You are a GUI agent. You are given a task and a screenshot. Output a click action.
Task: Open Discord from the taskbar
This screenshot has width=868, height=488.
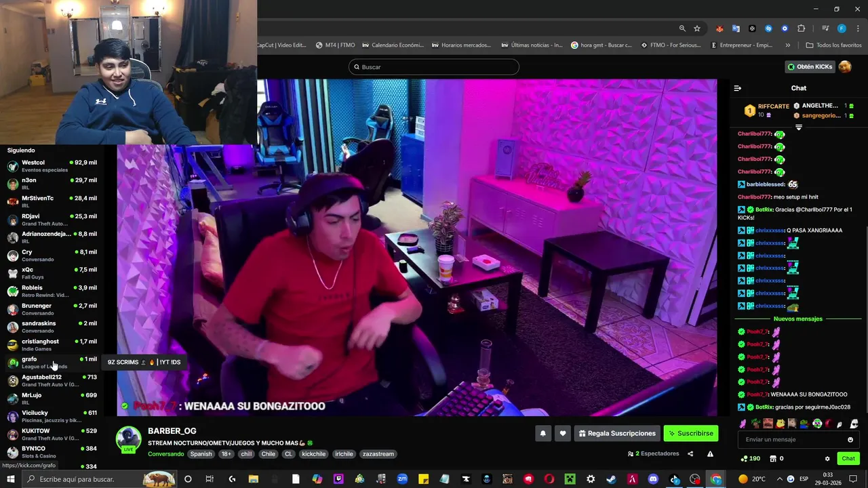654,479
